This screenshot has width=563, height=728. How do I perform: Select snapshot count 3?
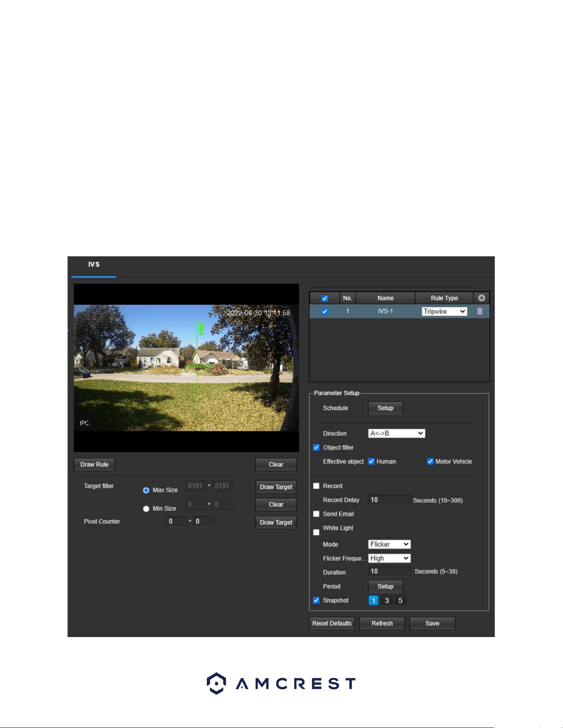coord(387,601)
